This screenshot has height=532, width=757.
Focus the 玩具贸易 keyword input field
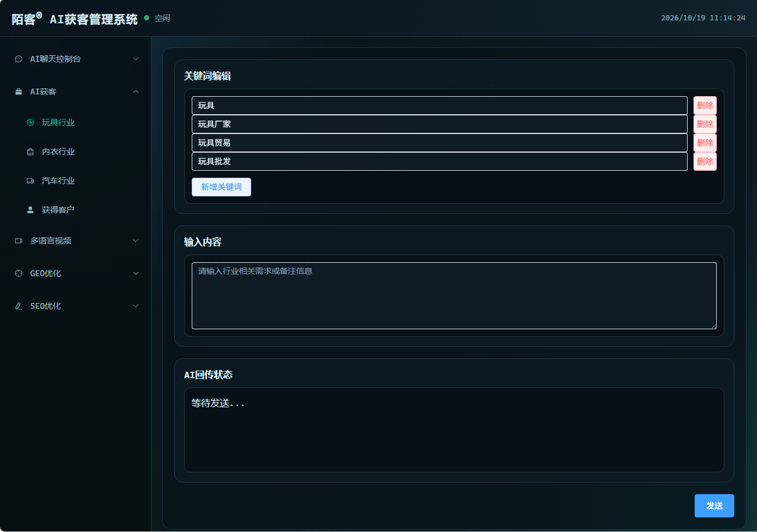pos(439,143)
